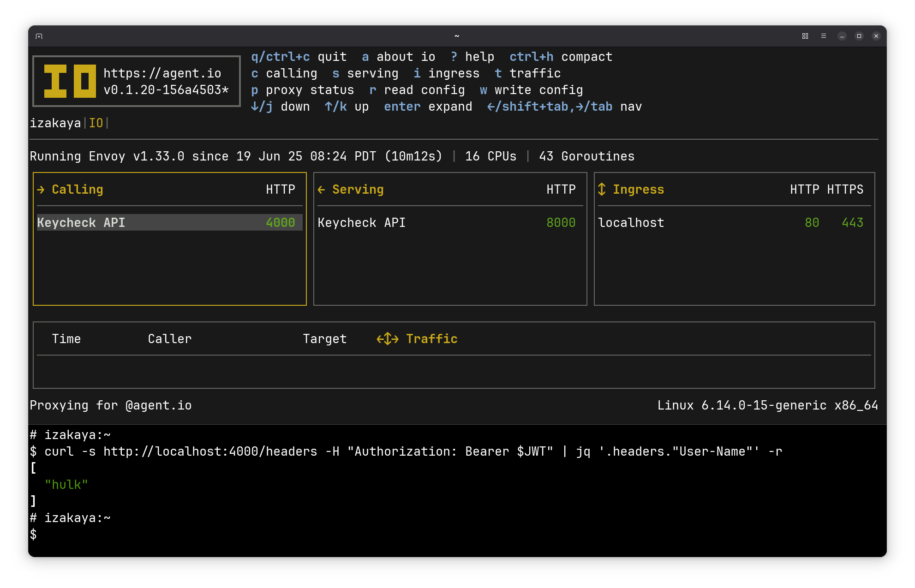The width and height of the screenshot is (915, 588).
Task: Click the Serving left-arrow icon
Action: click(322, 190)
